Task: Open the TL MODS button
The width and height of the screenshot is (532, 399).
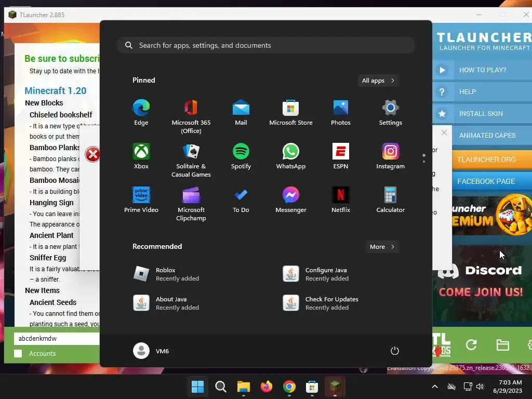Action: pos(442,345)
